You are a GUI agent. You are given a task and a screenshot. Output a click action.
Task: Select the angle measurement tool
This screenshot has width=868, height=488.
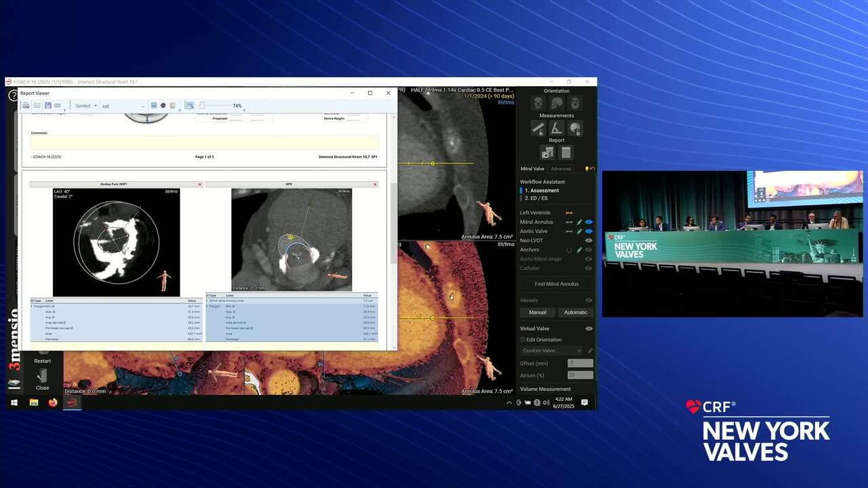click(557, 128)
